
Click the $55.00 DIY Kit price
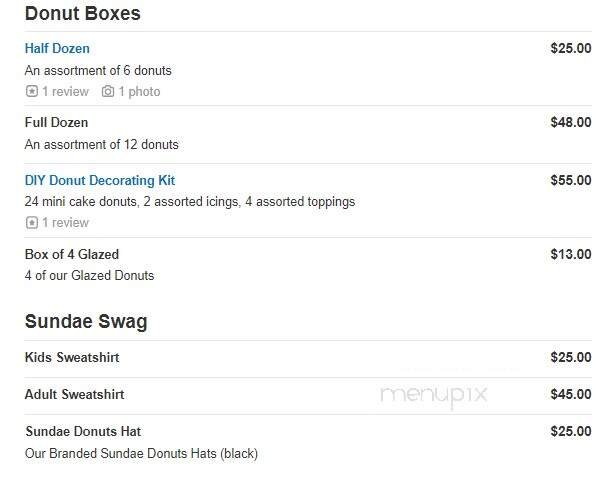570,181
